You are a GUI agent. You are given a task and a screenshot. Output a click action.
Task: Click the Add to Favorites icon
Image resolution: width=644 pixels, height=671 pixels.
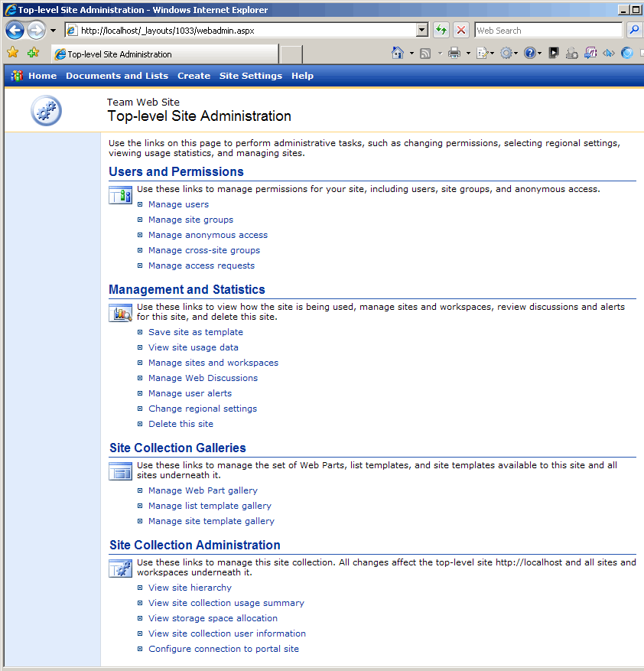(33, 53)
